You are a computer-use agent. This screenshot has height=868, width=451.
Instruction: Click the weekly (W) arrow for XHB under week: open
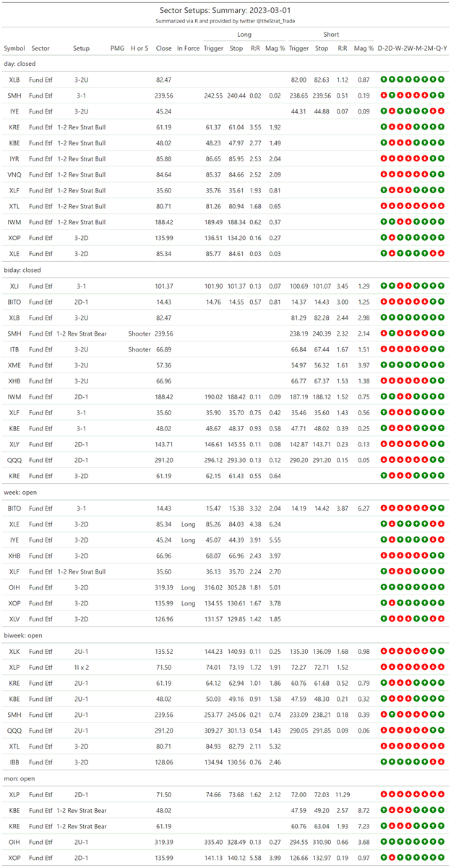pos(400,556)
